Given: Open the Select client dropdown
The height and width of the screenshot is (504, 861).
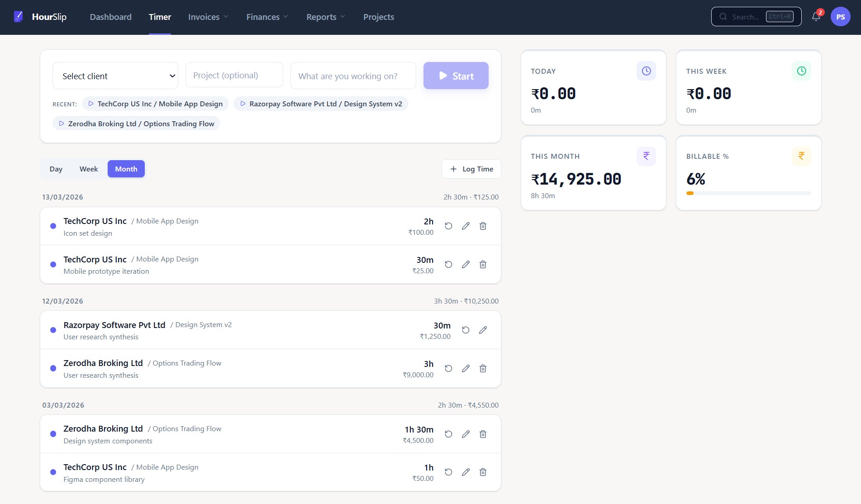Looking at the screenshot, I should [115, 76].
